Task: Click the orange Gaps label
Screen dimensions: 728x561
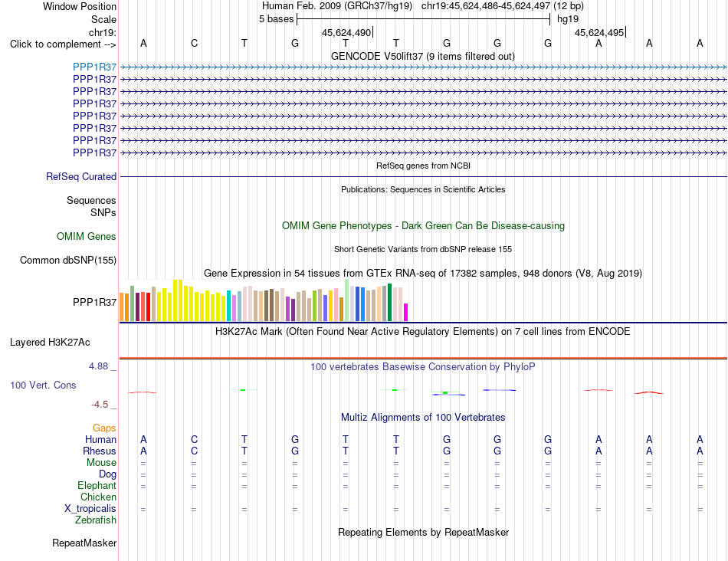Action: [x=104, y=428]
